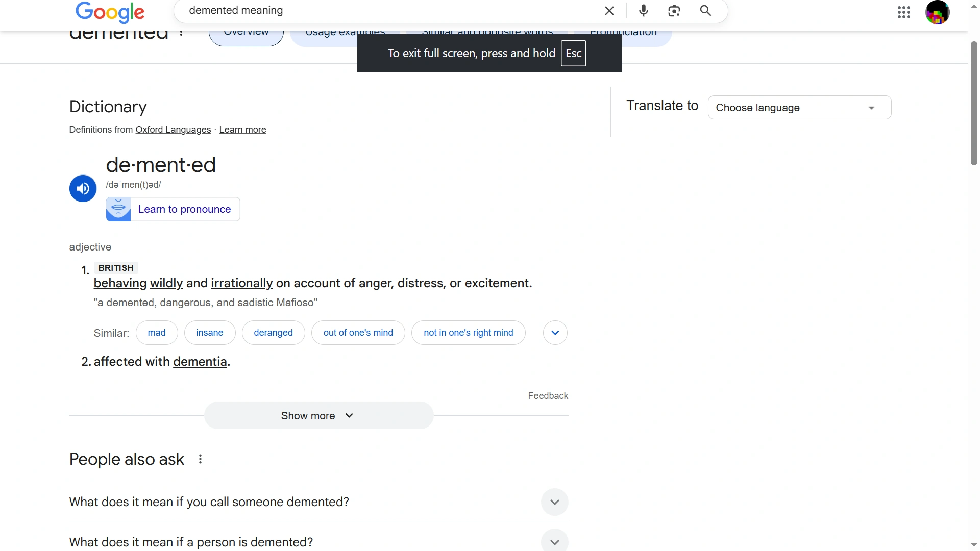Click inside the search text field
The height and width of the screenshot is (551, 980).
[388, 11]
